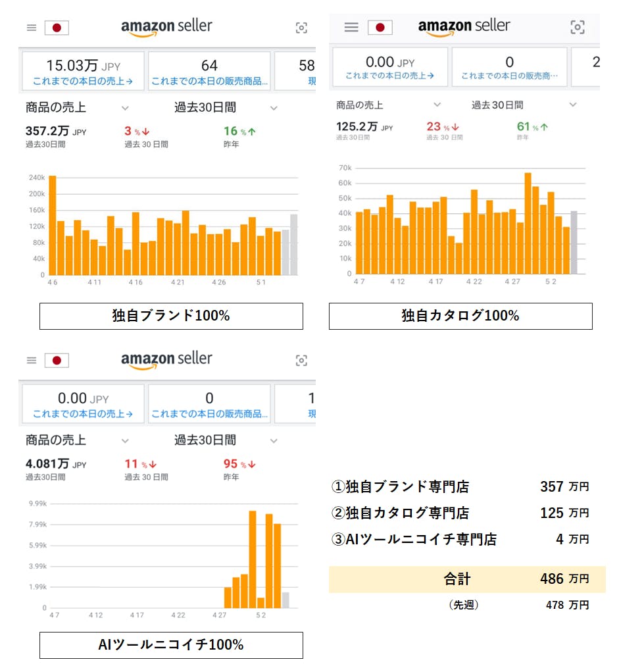Tap the scan icon in 独自ブランド panel header
Screen dimensions: 619x672
click(301, 28)
